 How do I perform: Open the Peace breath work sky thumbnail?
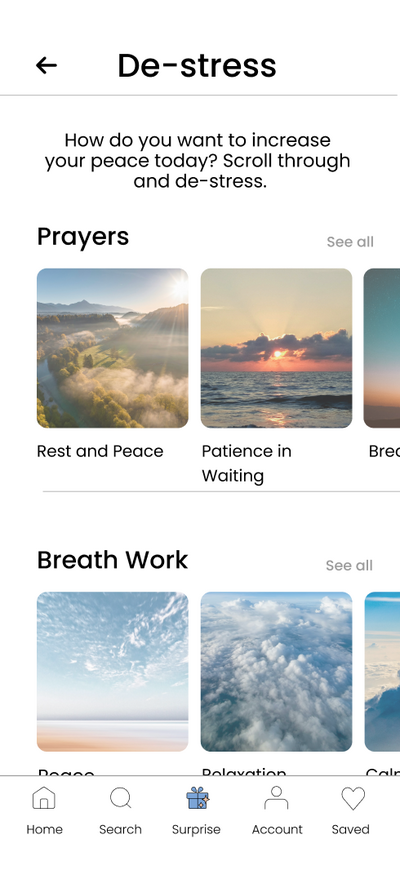[113, 672]
